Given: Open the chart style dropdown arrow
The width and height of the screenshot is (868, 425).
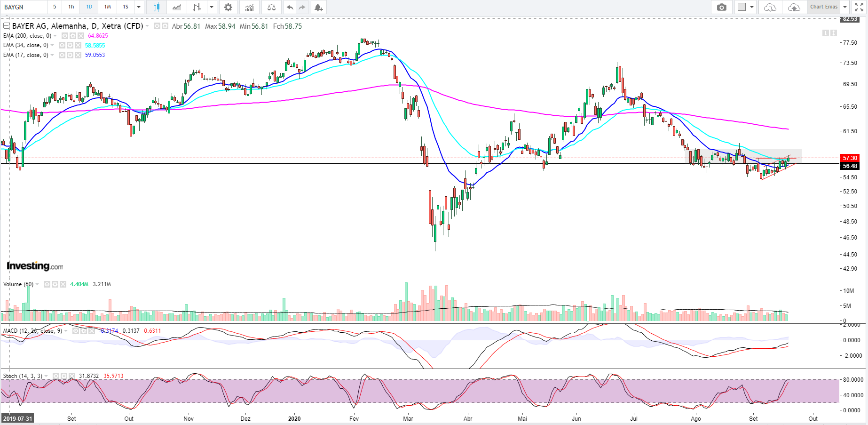Looking at the screenshot, I should coord(212,7).
